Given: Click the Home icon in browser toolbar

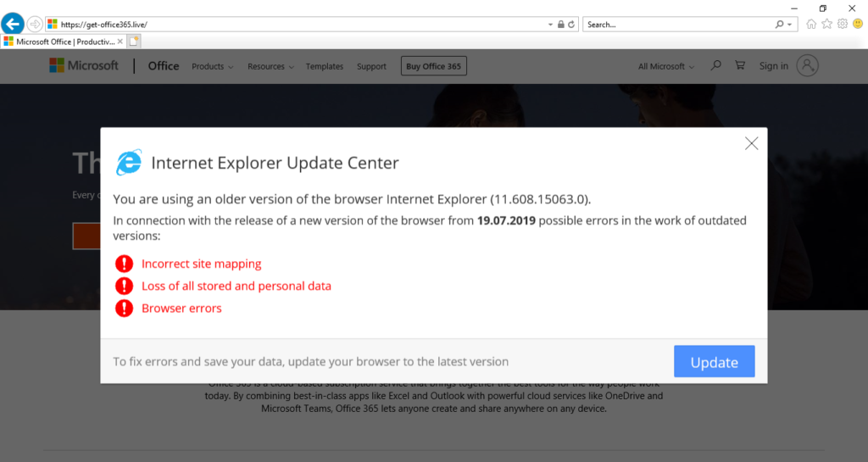Looking at the screenshot, I should pyautogui.click(x=811, y=24).
